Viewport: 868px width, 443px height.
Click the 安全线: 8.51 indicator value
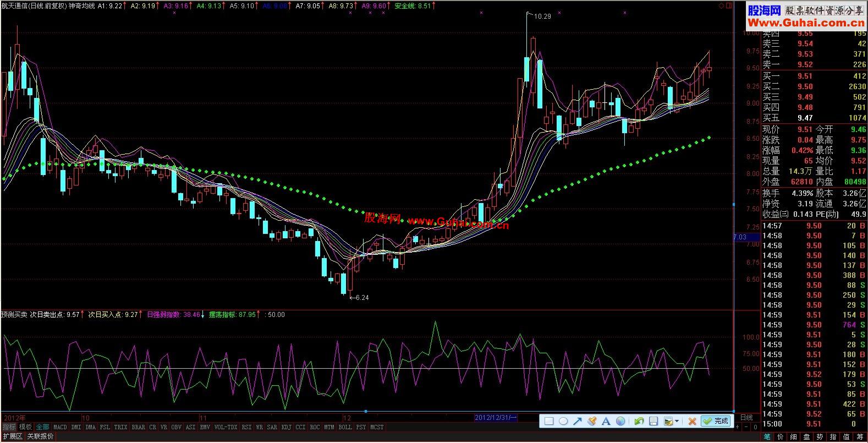[x=413, y=6]
